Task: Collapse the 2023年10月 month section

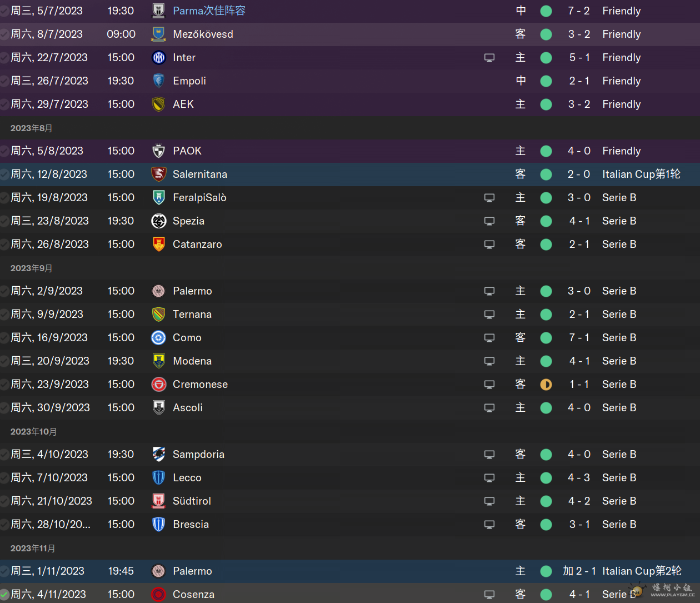Action: pyautogui.click(x=34, y=432)
